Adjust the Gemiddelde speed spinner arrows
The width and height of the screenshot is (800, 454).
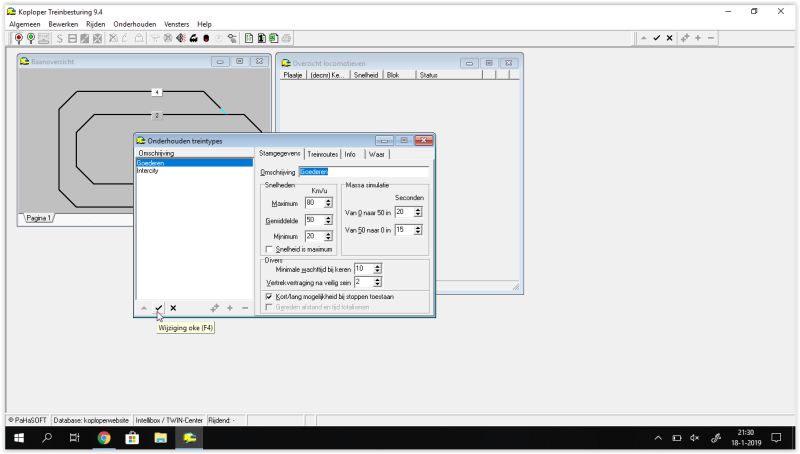click(328, 220)
